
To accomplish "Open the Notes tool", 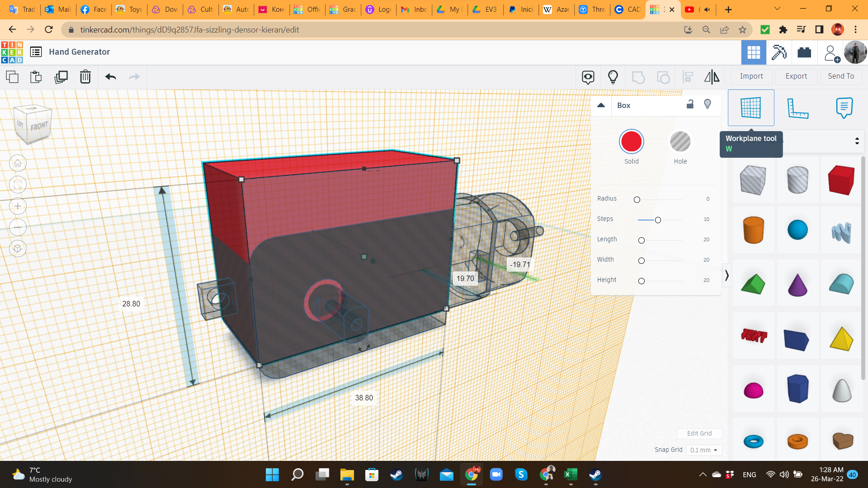I will [x=844, y=108].
